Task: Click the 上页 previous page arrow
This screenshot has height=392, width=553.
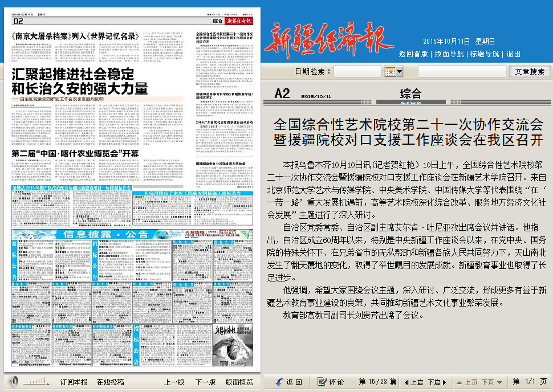Action: point(467,382)
